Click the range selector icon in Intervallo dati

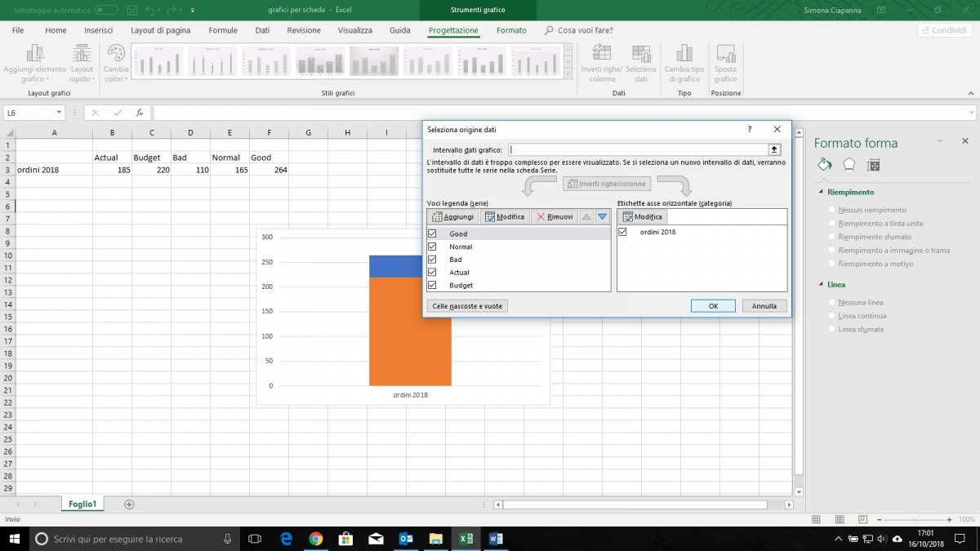[774, 149]
